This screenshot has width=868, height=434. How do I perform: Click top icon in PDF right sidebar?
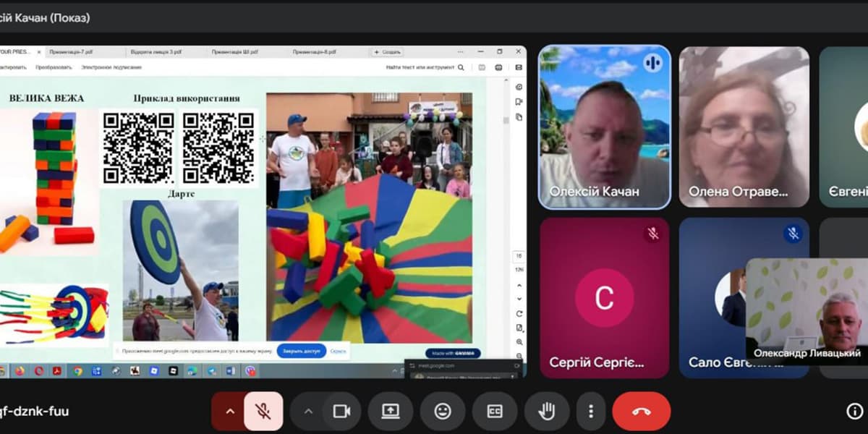[519, 88]
